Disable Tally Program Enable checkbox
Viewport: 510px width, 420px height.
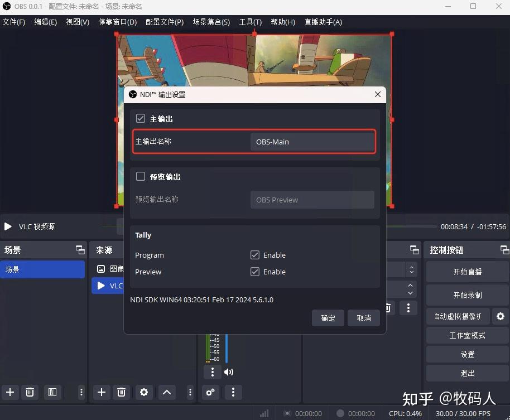[x=255, y=255]
